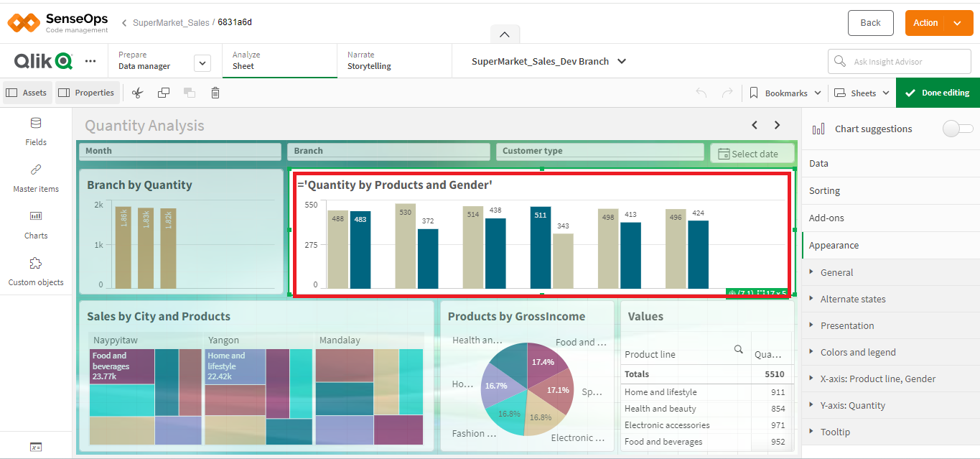Viewport: 980px width, 459px height.
Task: Click search icon in Product line column
Action: [x=738, y=350]
